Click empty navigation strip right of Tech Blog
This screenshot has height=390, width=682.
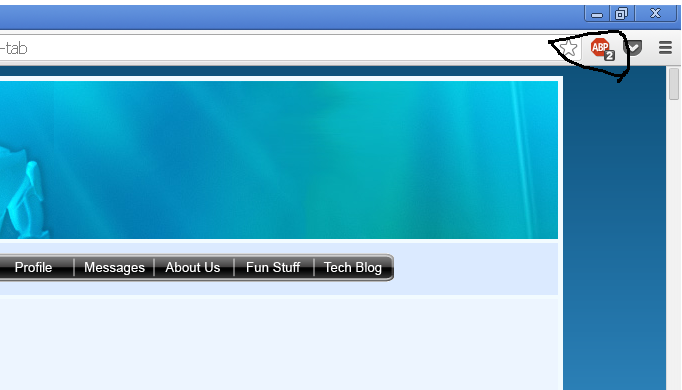point(476,268)
